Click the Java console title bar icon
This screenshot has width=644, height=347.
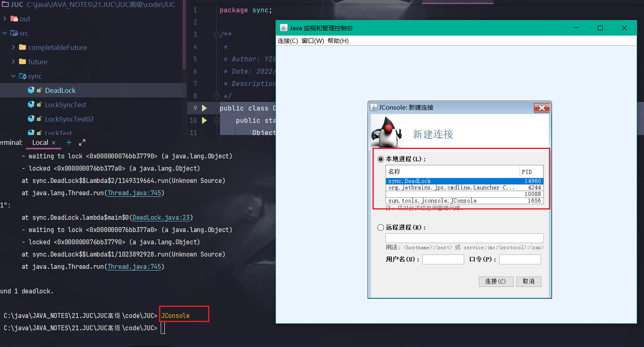(283, 28)
